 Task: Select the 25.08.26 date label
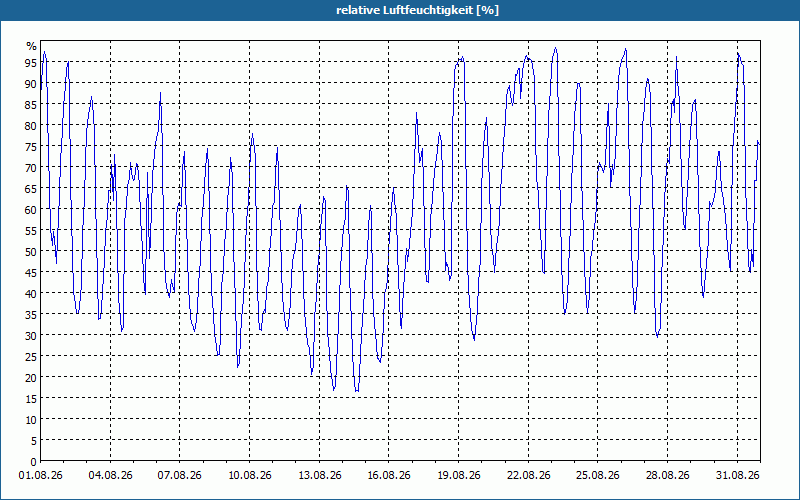pos(598,476)
